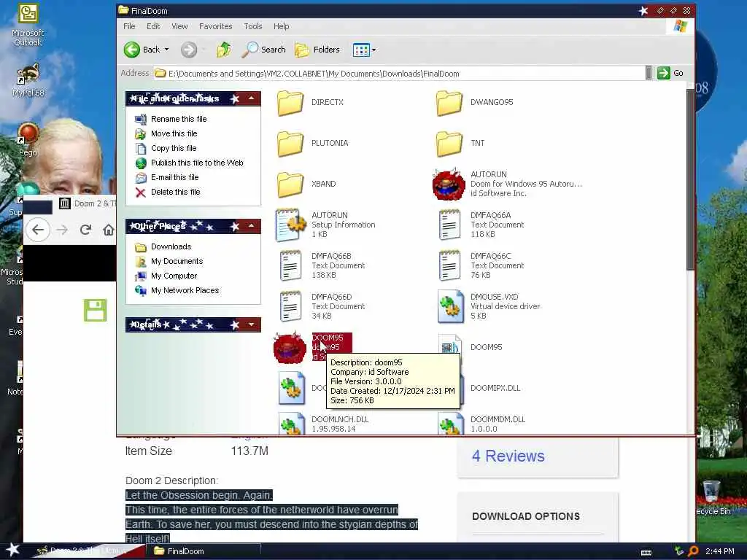
Task: Click the Forward arrow in Explorer toolbar
Action: click(x=189, y=50)
